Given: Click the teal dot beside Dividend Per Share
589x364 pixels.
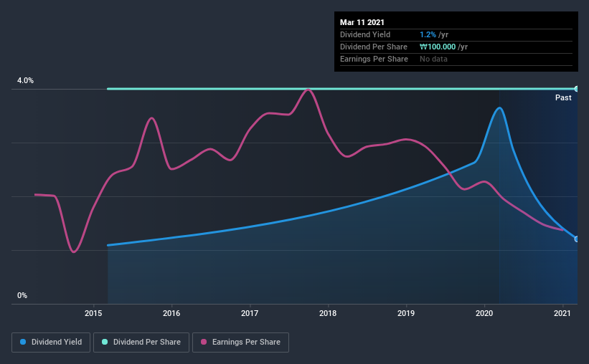Looking at the screenshot, I should 105,343.
